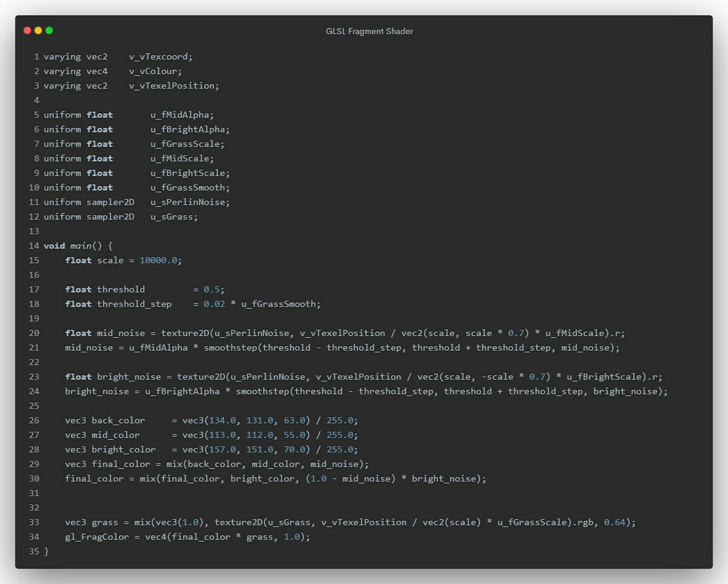728x584 pixels.
Task: Click the green maximize window button
Action: pos(49,31)
